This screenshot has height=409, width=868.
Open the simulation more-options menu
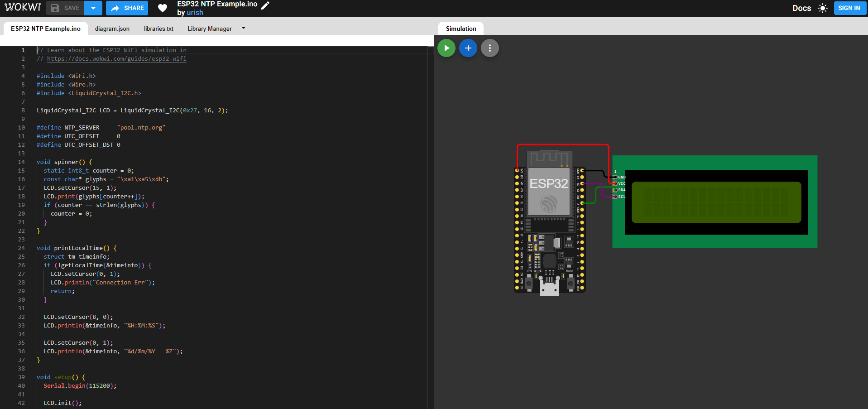(490, 48)
